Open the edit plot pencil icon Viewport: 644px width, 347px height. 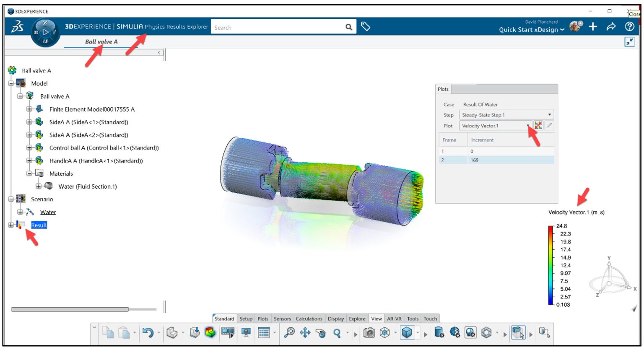tap(550, 125)
